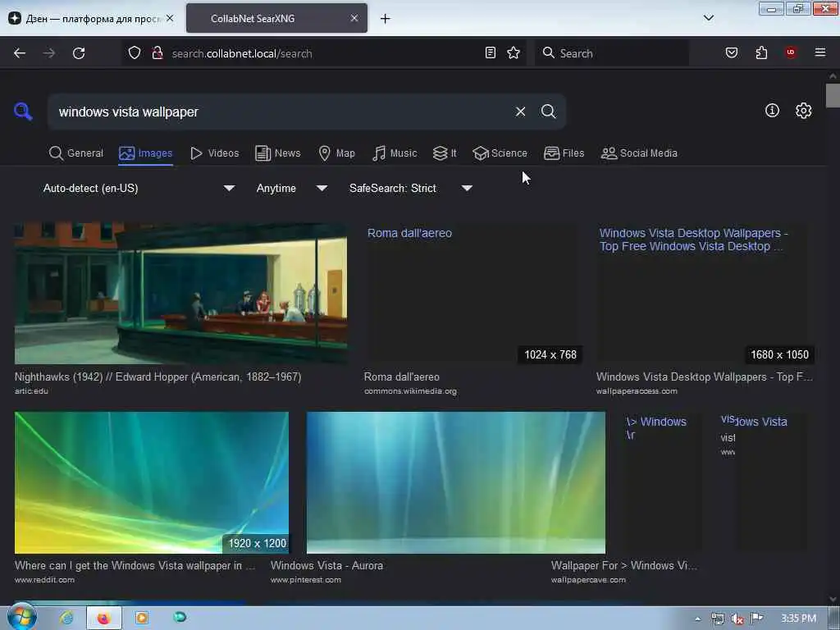Click the padlock site security icon

(x=157, y=52)
